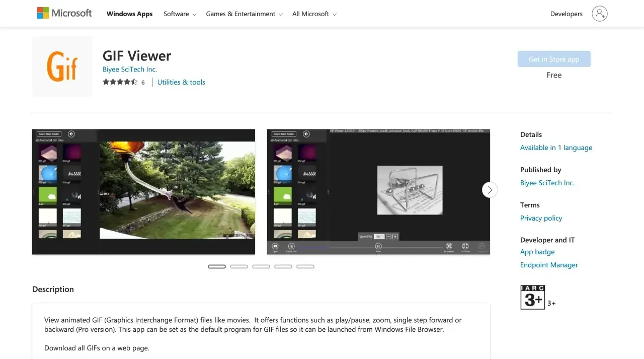Image resolution: width=644 pixels, height=359 pixels.
Task: Click the Published by heading
Action: click(541, 170)
